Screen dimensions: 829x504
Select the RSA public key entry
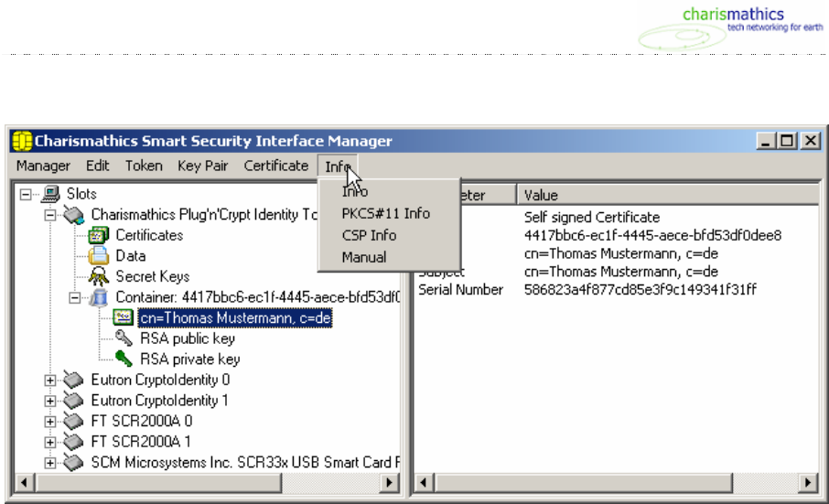tap(188, 338)
